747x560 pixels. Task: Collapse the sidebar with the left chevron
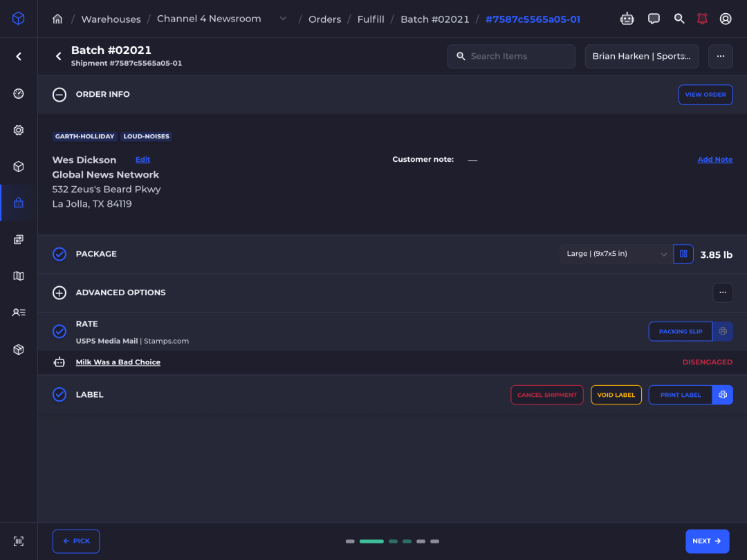tap(19, 57)
